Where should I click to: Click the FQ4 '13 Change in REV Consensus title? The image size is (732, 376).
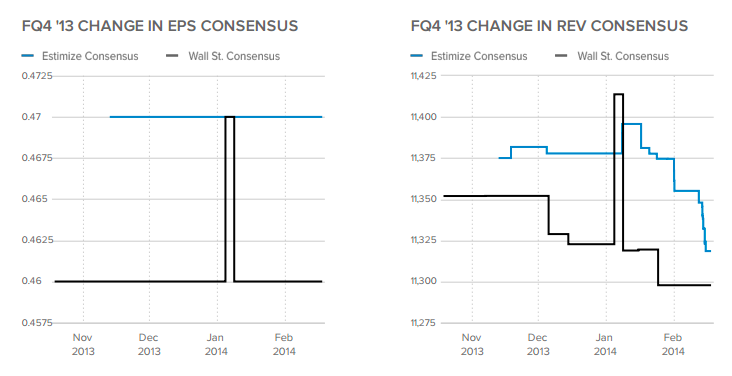tap(549, 26)
